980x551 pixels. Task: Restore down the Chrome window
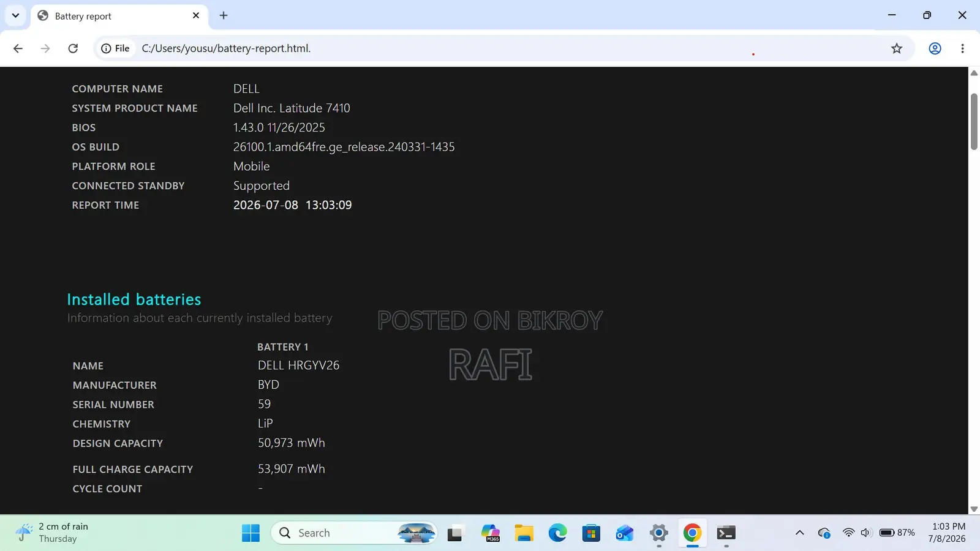pos(927,15)
